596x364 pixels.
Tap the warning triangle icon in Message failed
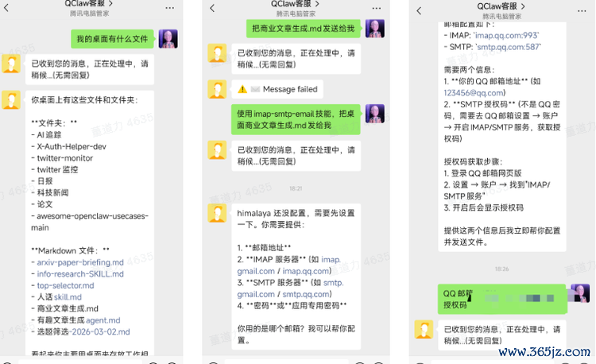(242, 89)
